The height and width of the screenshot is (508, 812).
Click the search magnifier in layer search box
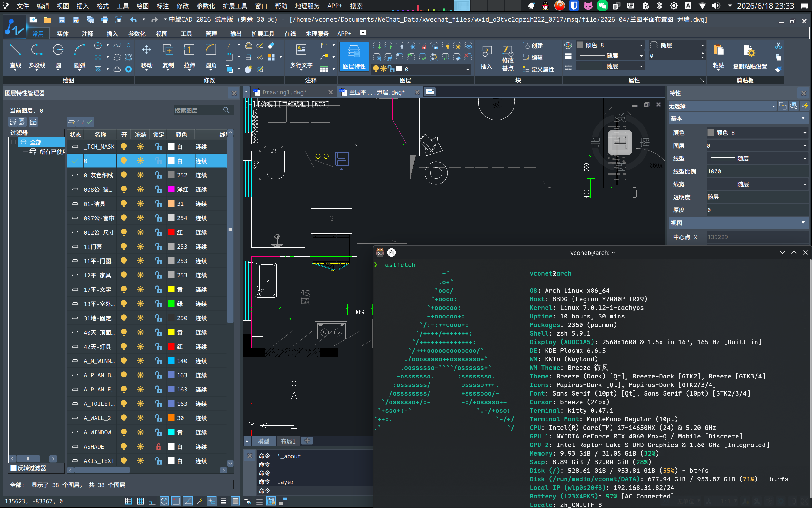pos(226,110)
